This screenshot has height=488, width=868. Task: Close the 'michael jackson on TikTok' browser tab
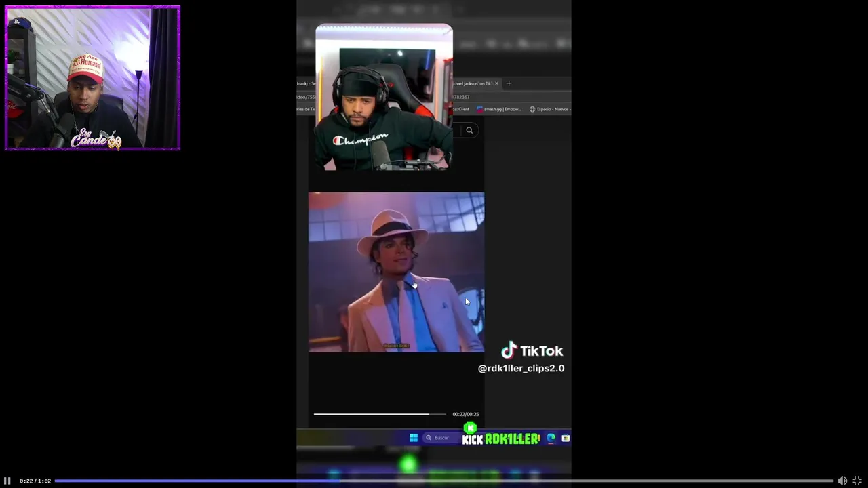click(x=496, y=83)
